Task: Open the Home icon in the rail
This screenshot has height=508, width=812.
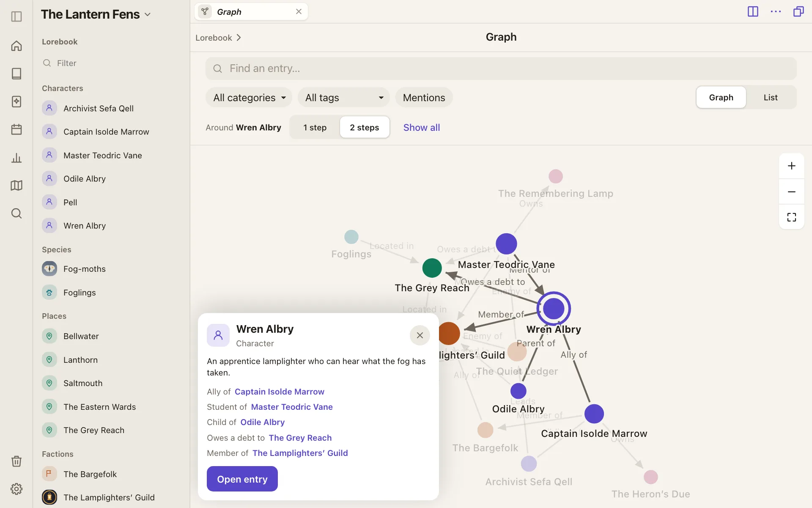Action: 16,46
